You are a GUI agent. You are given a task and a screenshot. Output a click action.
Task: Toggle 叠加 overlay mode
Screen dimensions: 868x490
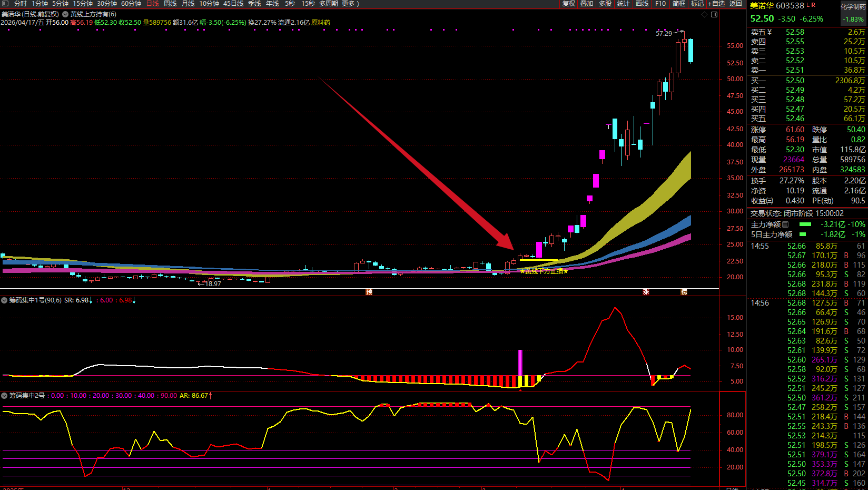point(587,4)
